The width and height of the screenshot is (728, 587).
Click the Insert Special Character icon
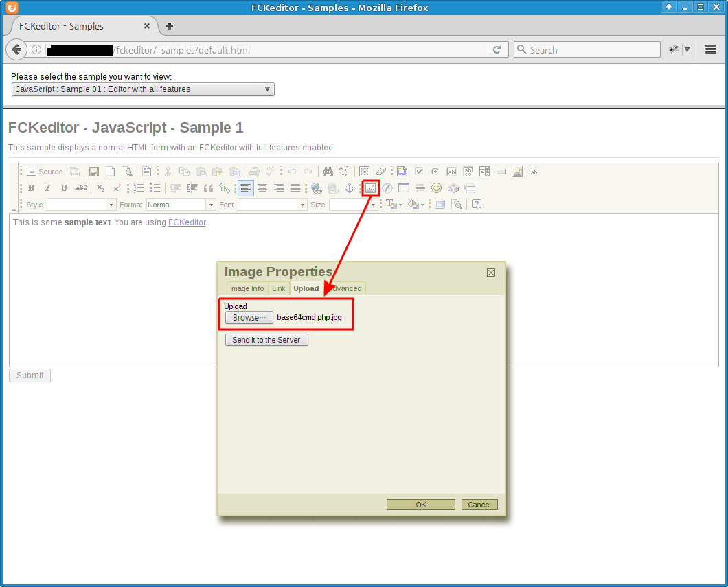[453, 188]
